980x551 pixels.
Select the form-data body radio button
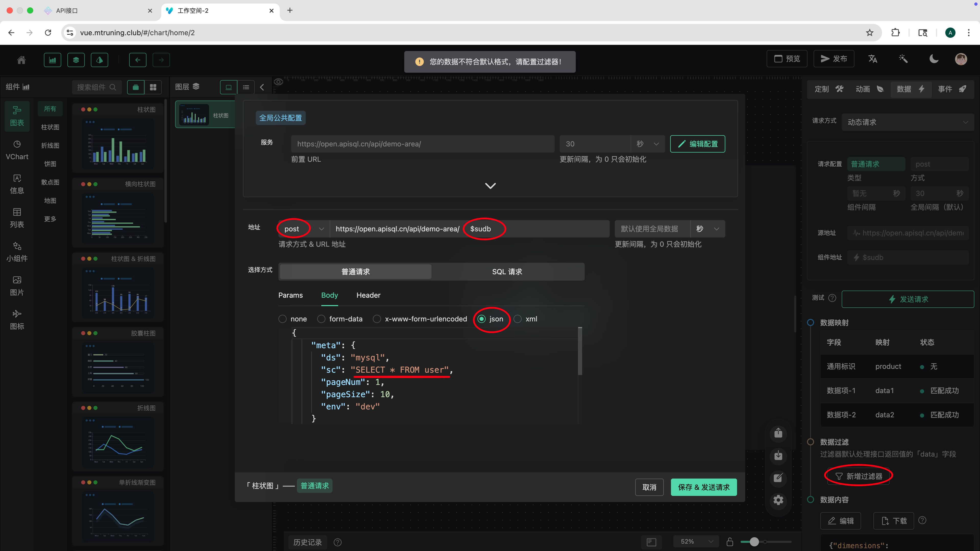pos(322,319)
